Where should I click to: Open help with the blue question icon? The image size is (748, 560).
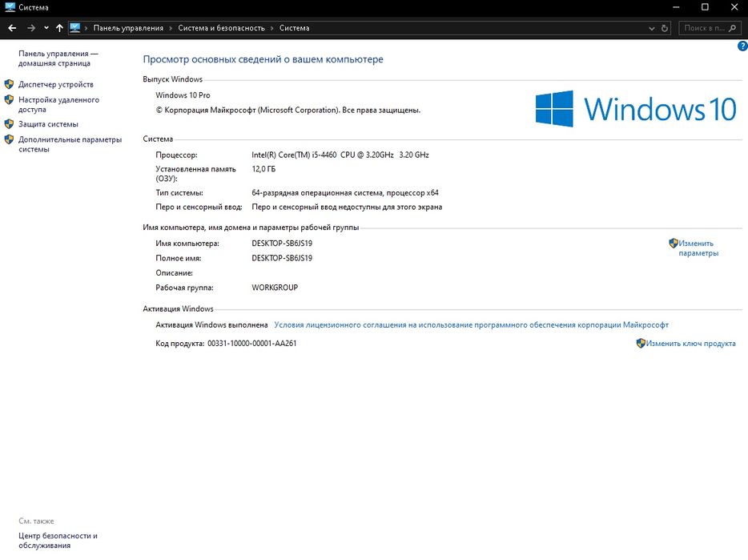742,46
